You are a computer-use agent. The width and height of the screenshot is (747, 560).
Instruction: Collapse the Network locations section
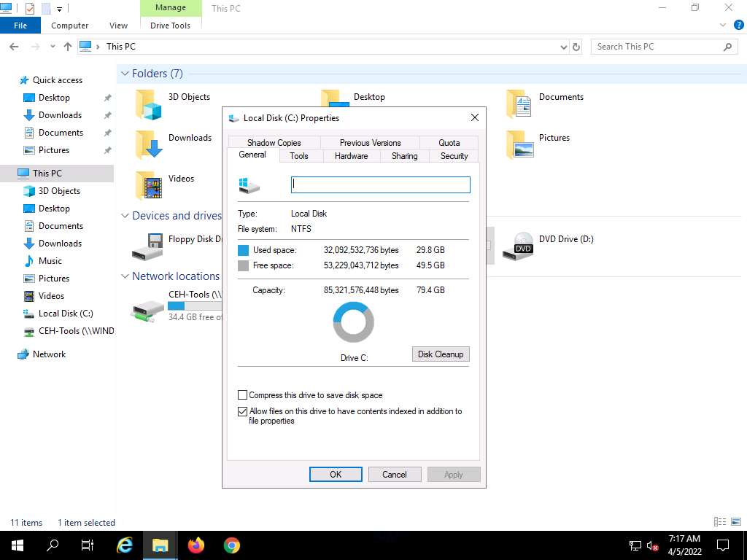(125, 276)
